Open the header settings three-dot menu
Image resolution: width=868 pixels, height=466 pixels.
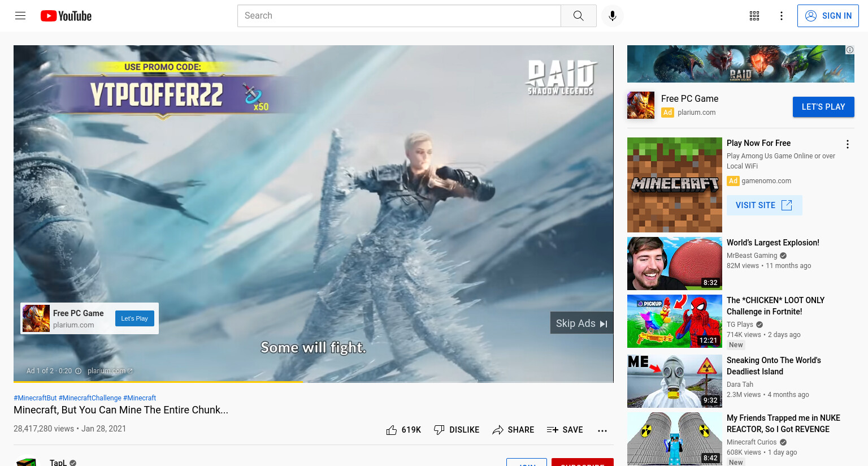[x=782, y=16]
